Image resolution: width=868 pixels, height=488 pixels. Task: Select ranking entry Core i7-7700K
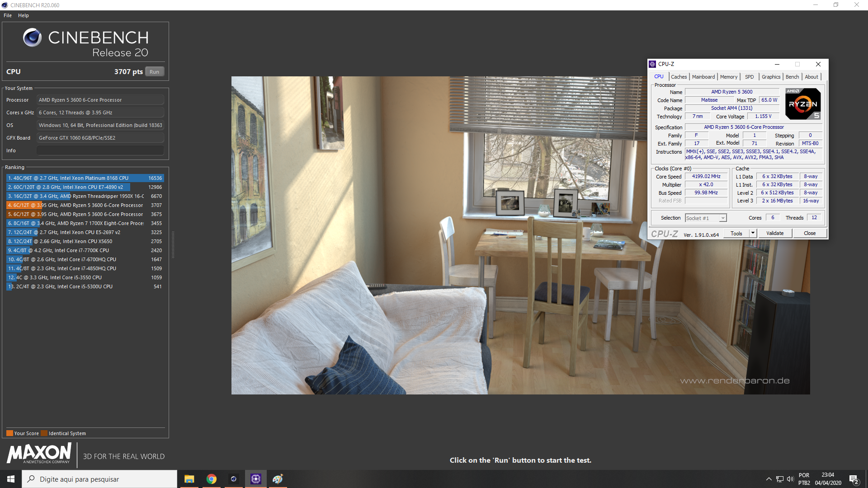pos(85,250)
